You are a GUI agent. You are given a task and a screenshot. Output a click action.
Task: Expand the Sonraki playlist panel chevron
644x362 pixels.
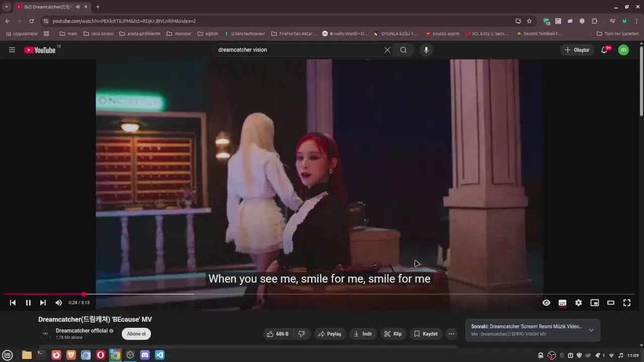point(591,330)
